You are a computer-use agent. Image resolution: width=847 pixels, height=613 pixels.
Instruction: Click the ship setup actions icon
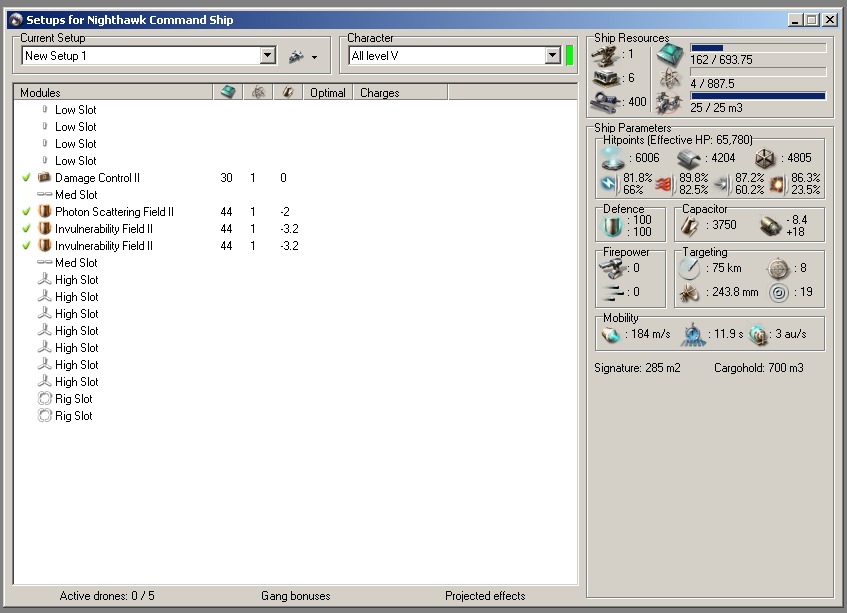coord(297,56)
